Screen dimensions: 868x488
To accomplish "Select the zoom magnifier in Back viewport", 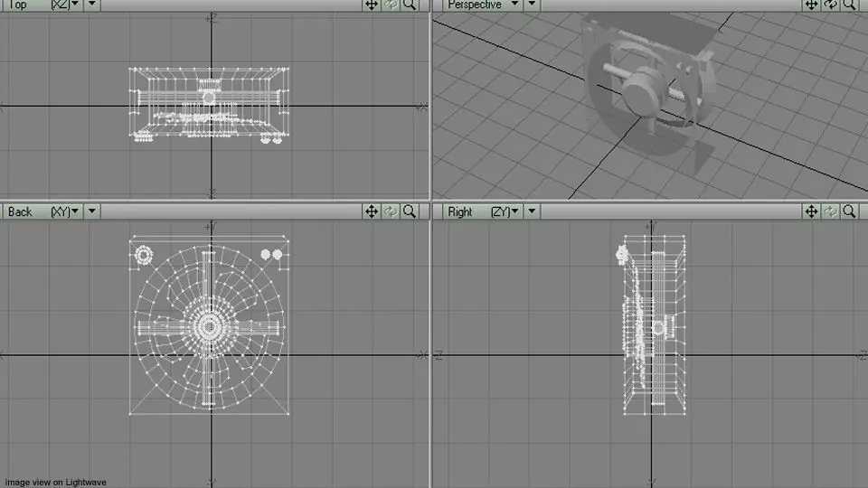I will 410,211.
